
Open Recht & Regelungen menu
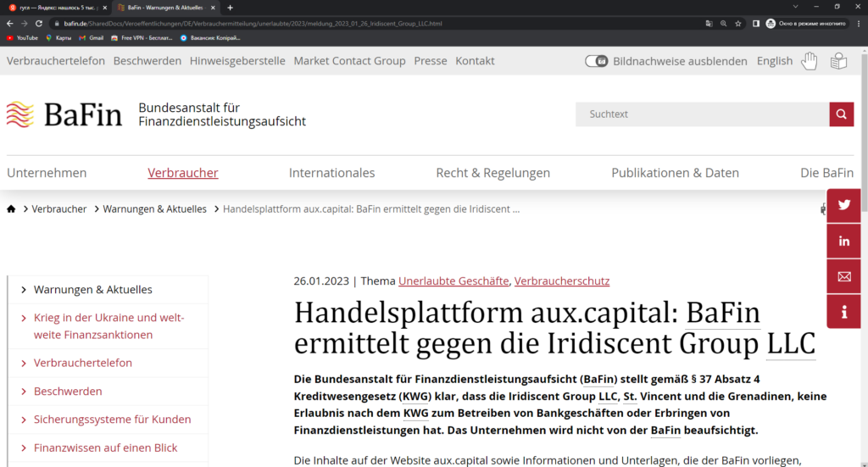click(492, 173)
